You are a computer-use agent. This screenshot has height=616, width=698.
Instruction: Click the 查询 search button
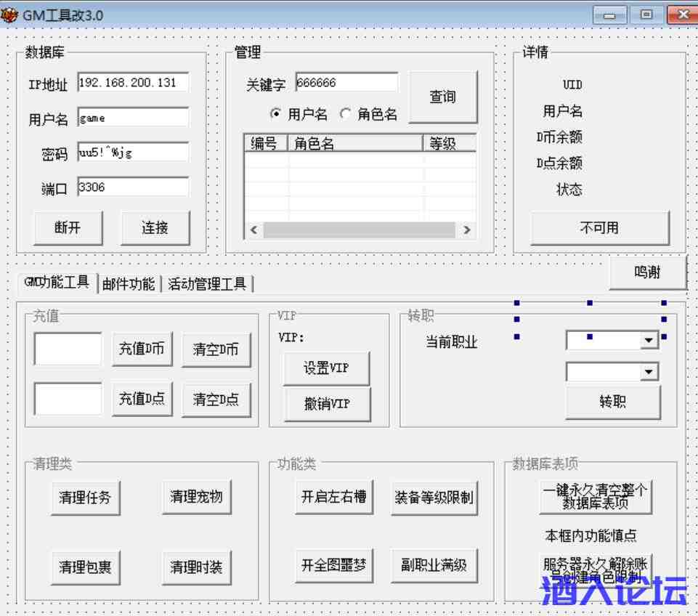pyautogui.click(x=442, y=97)
